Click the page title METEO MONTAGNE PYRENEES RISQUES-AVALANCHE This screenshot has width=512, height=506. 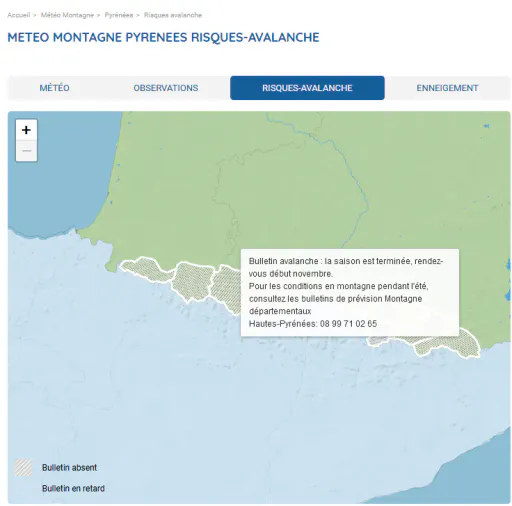163,37
